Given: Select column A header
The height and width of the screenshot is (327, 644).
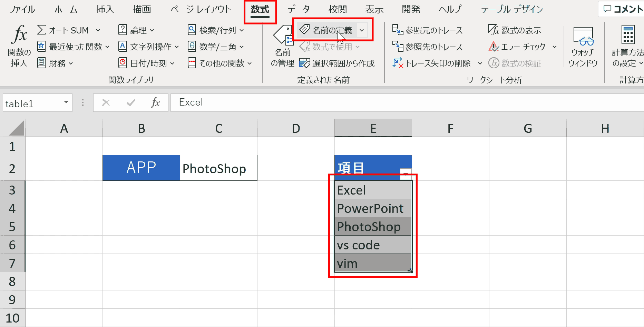Looking at the screenshot, I should pyautogui.click(x=64, y=128).
